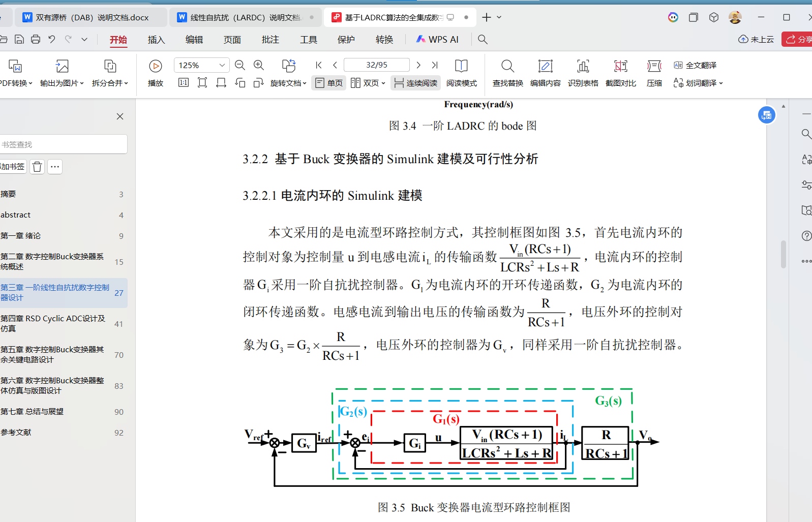Image resolution: width=812 pixels, height=522 pixels.
Task: Toggle 连续阅读 continuous reading mode
Action: (x=415, y=83)
